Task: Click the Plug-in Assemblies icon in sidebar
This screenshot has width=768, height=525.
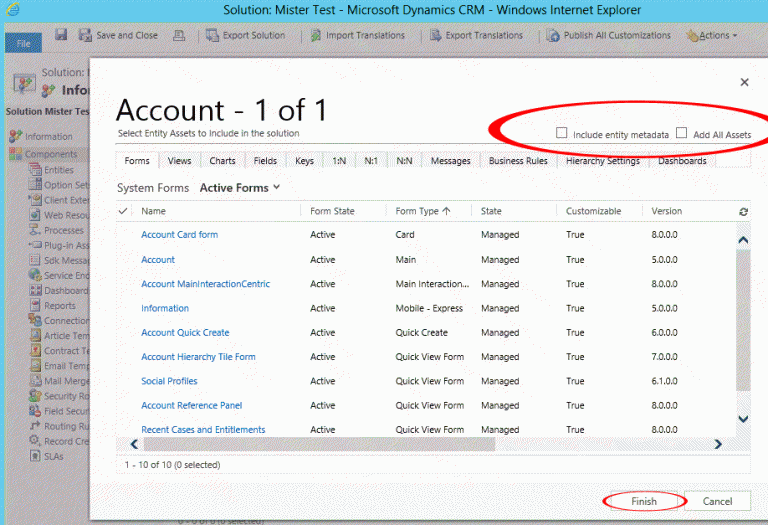Action: [x=35, y=245]
